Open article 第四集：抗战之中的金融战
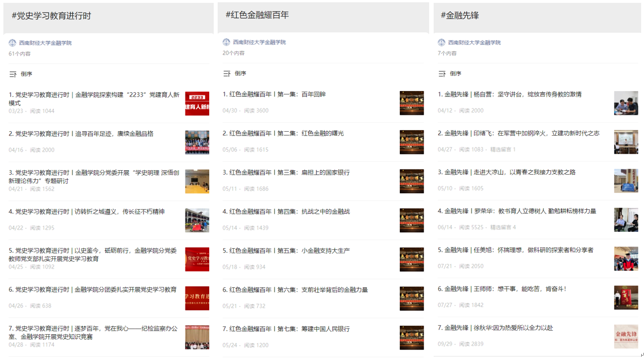The height and width of the screenshot is (359, 644). click(x=286, y=211)
